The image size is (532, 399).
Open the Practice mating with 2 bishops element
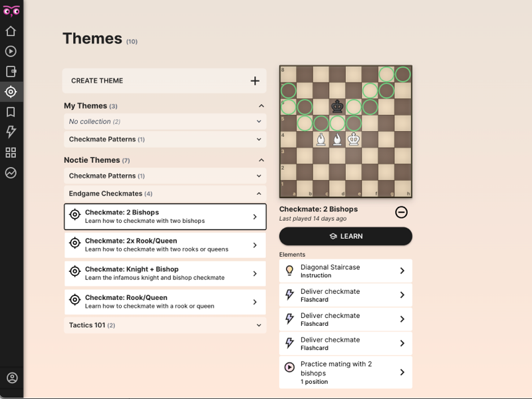pos(345,372)
